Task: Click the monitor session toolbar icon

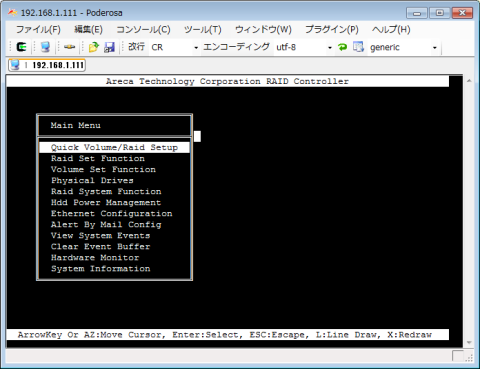Action: tap(45, 47)
